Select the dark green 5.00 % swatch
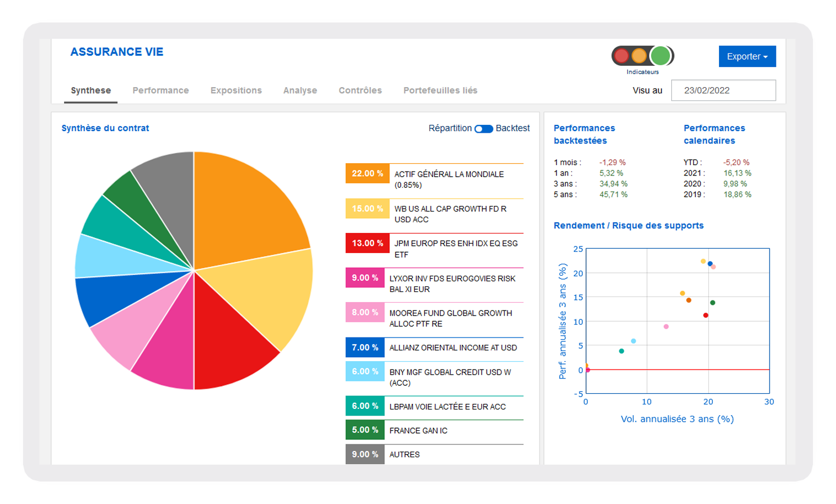This screenshot has width=836, height=504. (365, 430)
